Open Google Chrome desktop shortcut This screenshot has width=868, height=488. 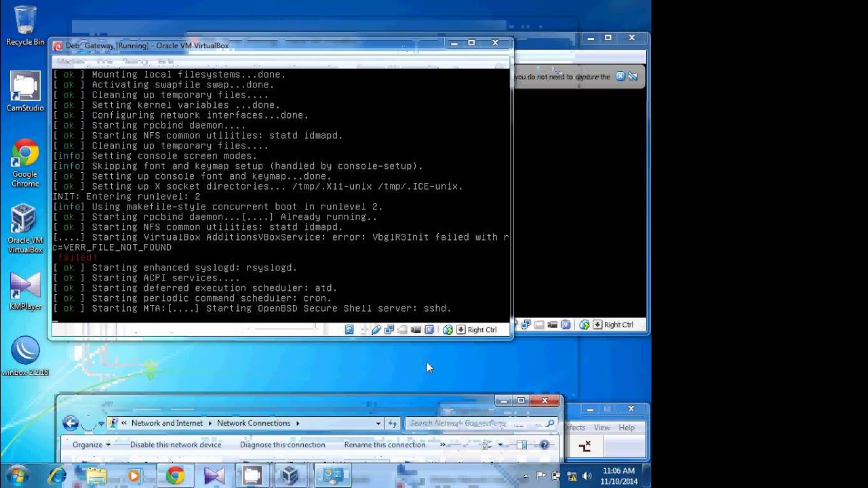click(x=25, y=163)
